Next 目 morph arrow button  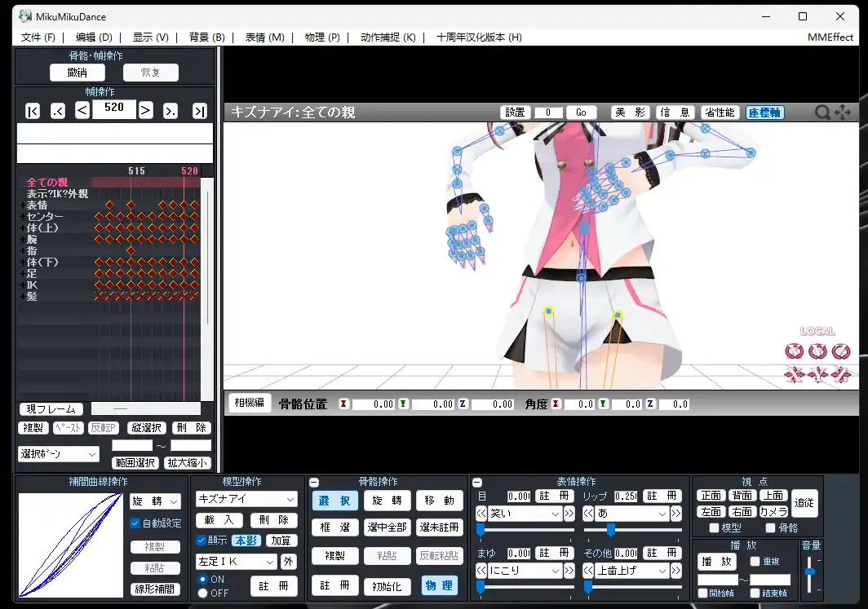coord(569,514)
